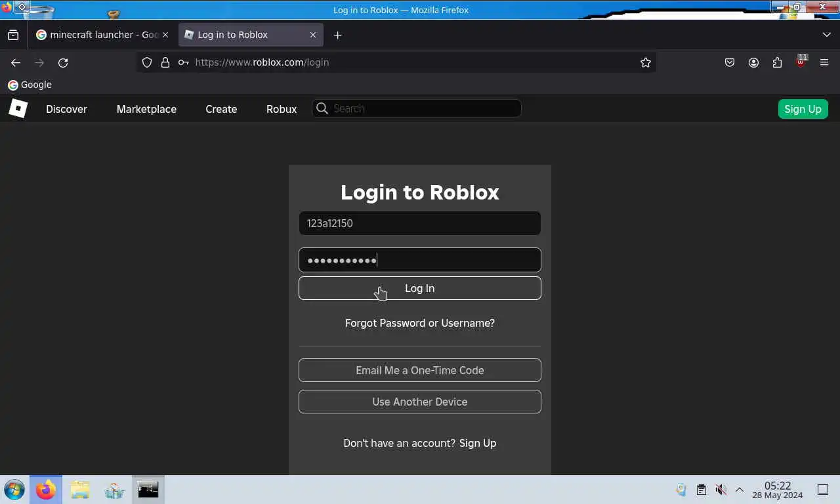Click Email Me a One-Time Code
Screen dimensions: 840x504
point(420,370)
